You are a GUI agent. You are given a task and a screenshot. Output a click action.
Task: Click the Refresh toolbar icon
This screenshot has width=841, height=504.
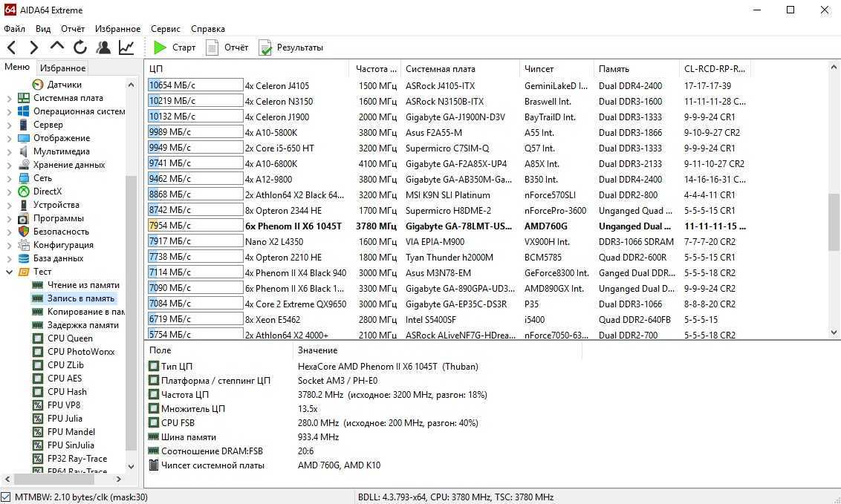[x=79, y=48]
